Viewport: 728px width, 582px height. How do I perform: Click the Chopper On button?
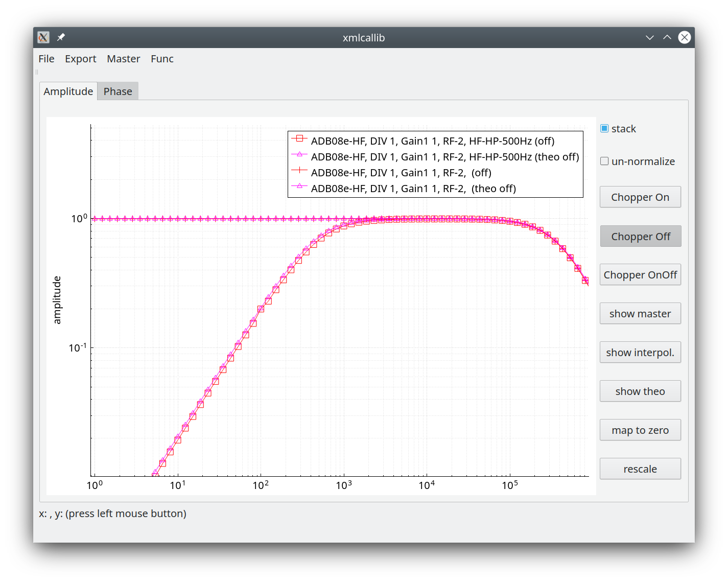(641, 197)
